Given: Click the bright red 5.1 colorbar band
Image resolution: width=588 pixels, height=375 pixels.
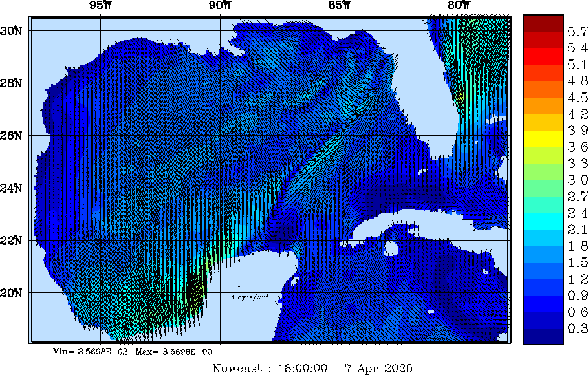Looking at the screenshot, I should click(543, 56).
